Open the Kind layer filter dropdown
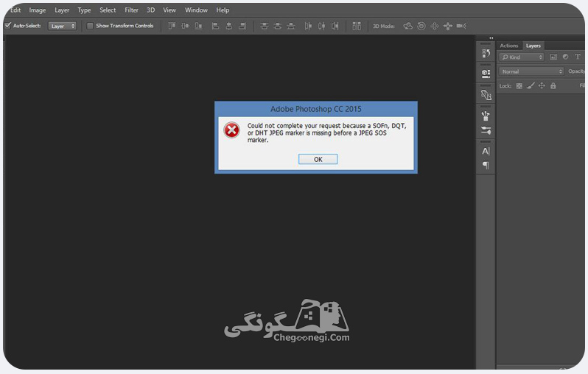 coord(521,57)
